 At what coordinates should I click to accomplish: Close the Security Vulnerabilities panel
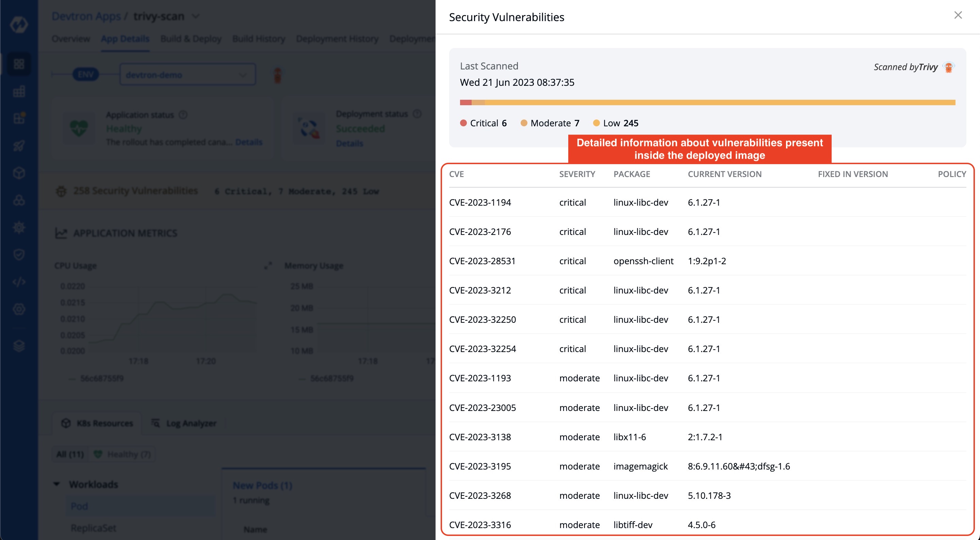tap(958, 15)
